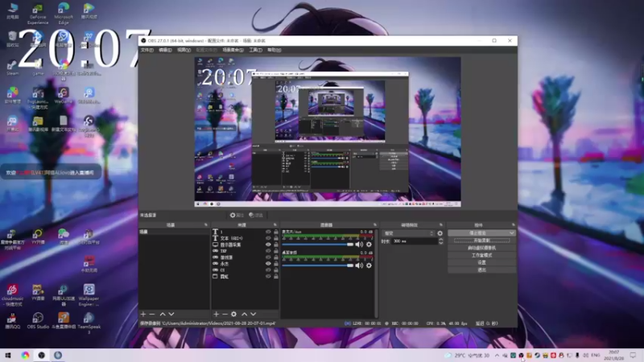The image size is (644, 362).
Task: Pop out the 控件 dock panel
Action: click(x=514, y=225)
